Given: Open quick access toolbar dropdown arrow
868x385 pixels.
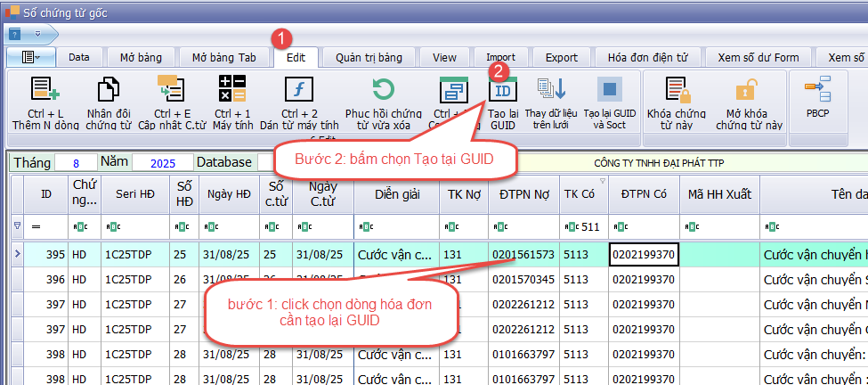Looking at the screenshot, I should [37, 33].
